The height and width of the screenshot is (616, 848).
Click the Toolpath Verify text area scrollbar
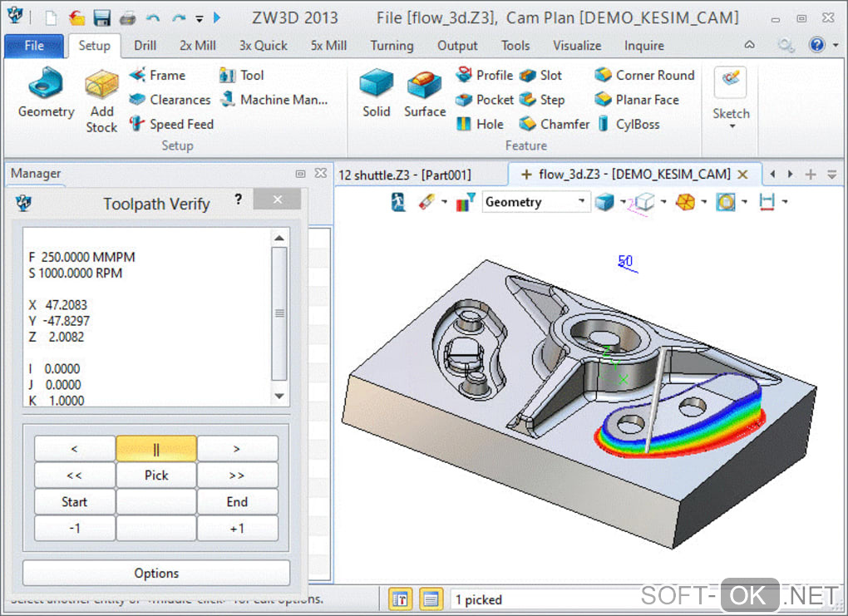click(x=279, y=313)
